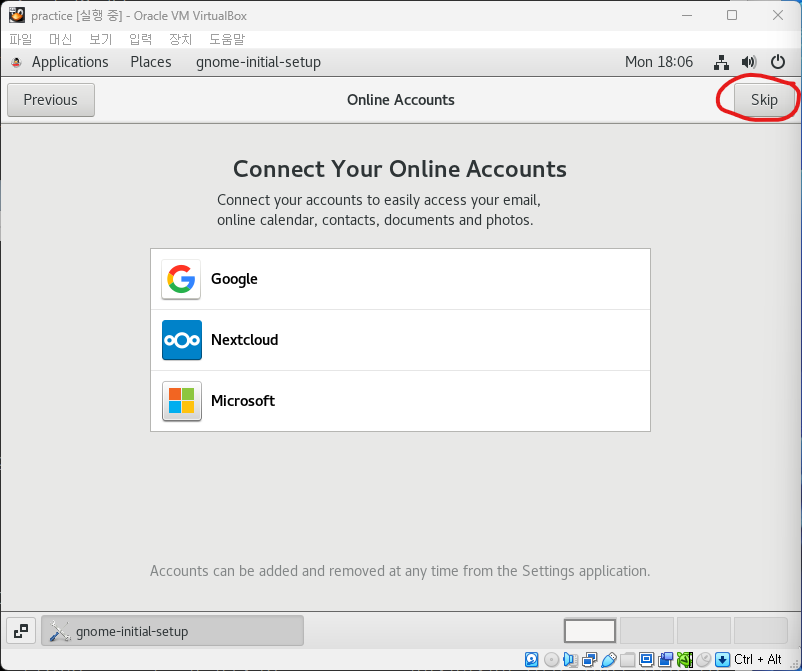Switch to the third workspace
Viewport: 802px width, 671px height.
point(703,631)
